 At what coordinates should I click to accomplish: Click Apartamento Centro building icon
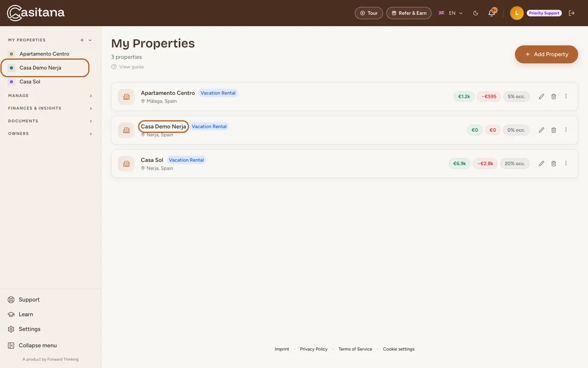[126, 96]
